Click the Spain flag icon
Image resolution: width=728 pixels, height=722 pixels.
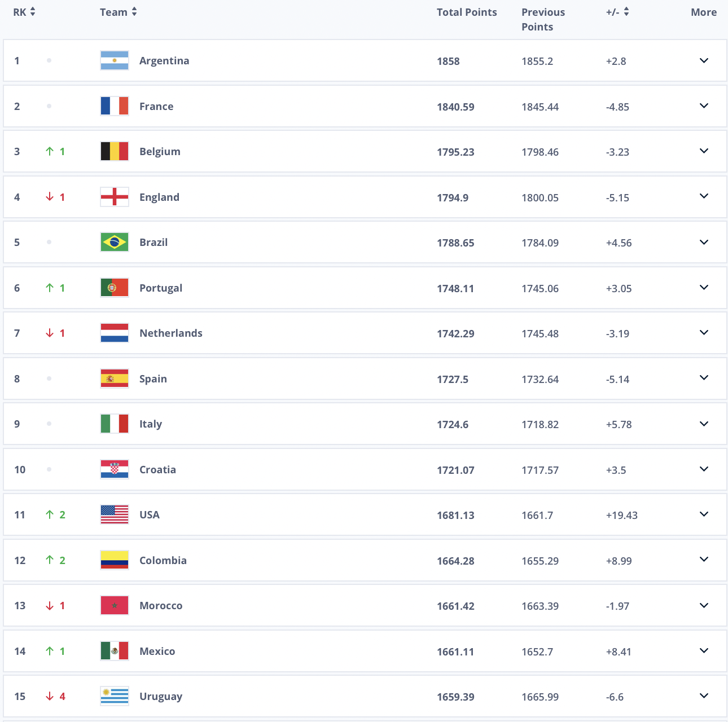pyautogui.click(x=115, y=378)
